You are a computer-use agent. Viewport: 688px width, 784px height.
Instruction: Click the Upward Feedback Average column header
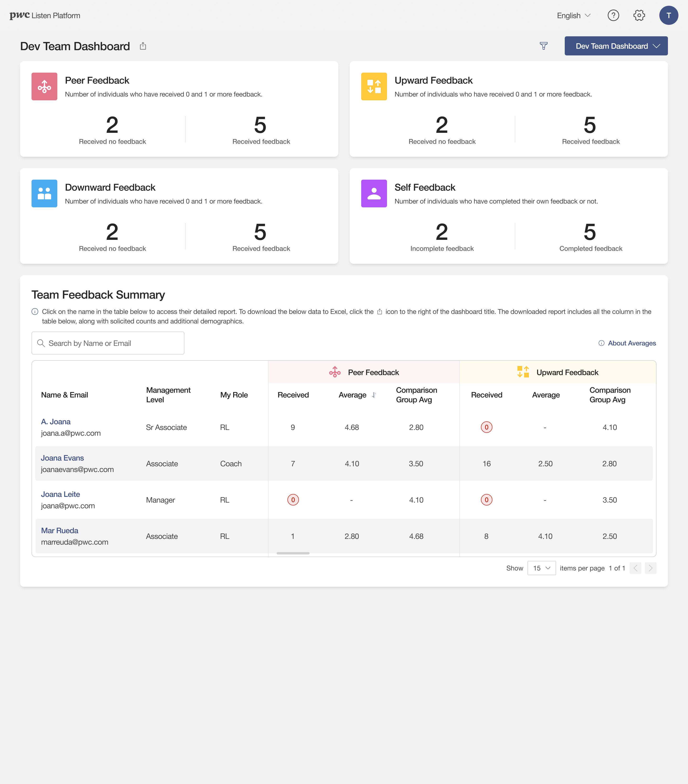click(546, 395)
